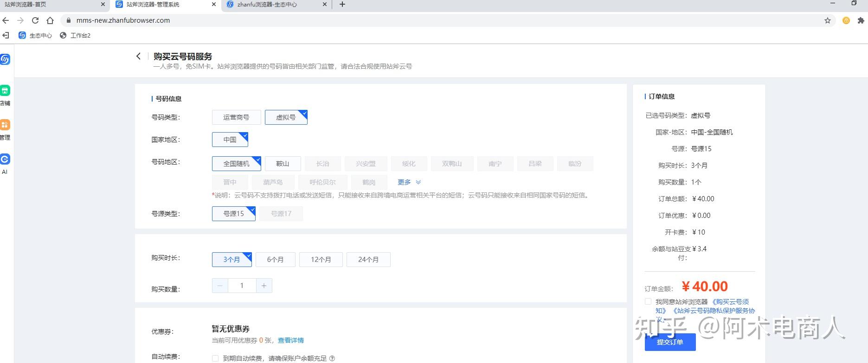
Task: Open the green store sidebar icon
Action: (x=5, y=91)
